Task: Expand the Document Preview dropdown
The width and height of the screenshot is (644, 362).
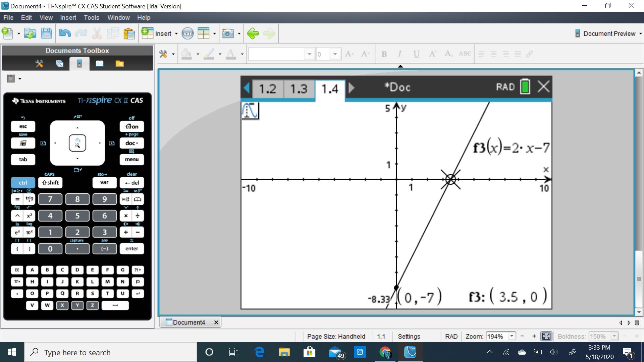Action: click(x=640, y=34)
